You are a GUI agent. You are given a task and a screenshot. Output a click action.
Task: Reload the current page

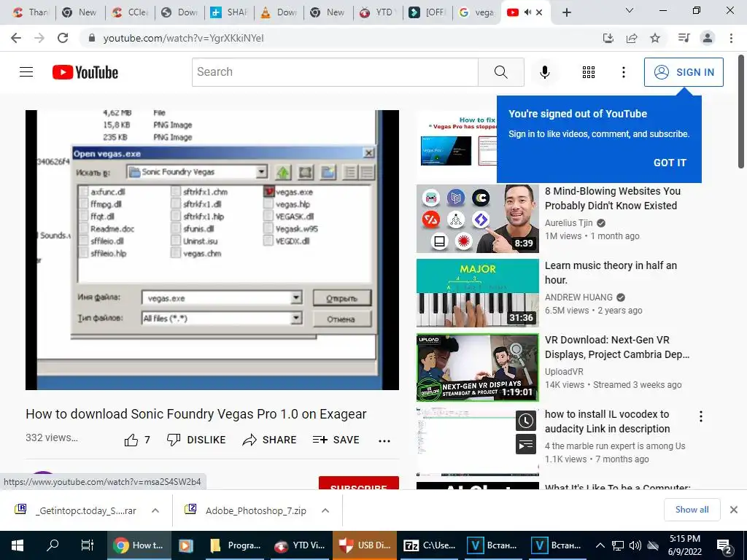(x=63, y=38)
